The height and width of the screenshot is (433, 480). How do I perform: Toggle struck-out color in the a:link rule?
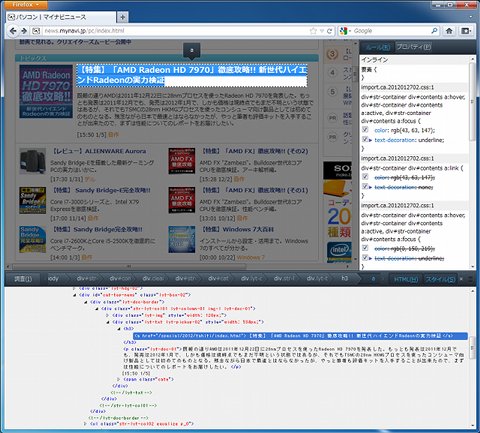click(x=365, y=177)
